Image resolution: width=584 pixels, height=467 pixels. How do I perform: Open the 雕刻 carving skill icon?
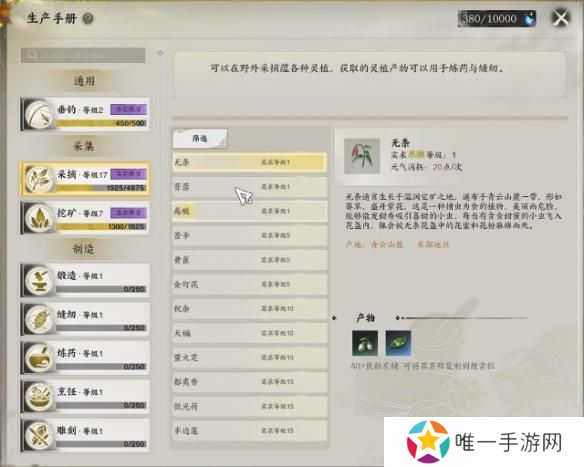pyautogui.click(x=39, y=435)
